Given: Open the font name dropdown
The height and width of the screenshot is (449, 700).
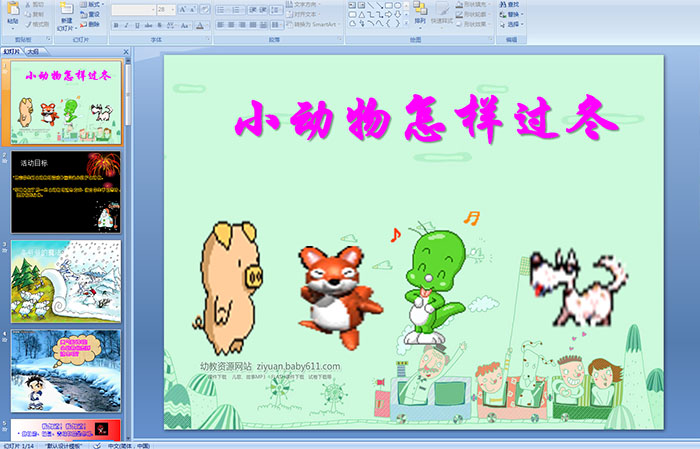Looking at the screenshot, I should pyautogui.click(x=150, y=9).
